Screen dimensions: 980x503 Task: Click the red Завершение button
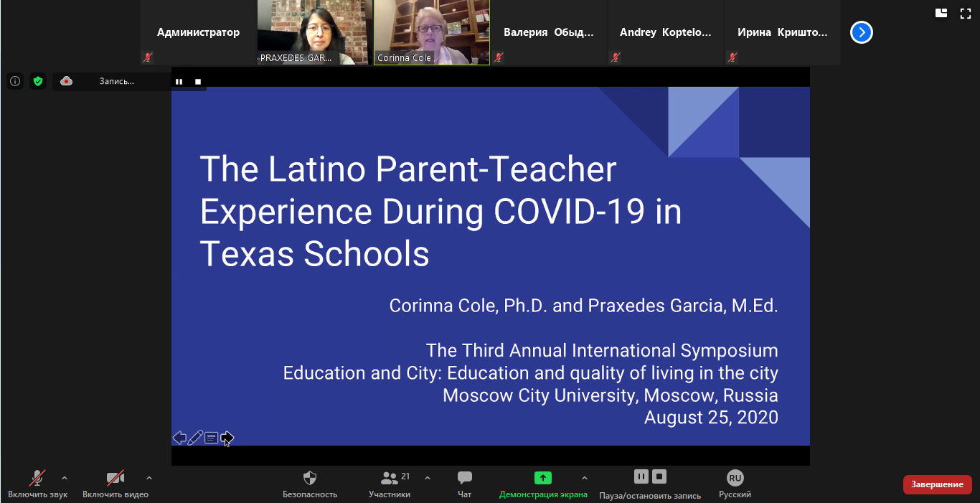pos(937,484)
